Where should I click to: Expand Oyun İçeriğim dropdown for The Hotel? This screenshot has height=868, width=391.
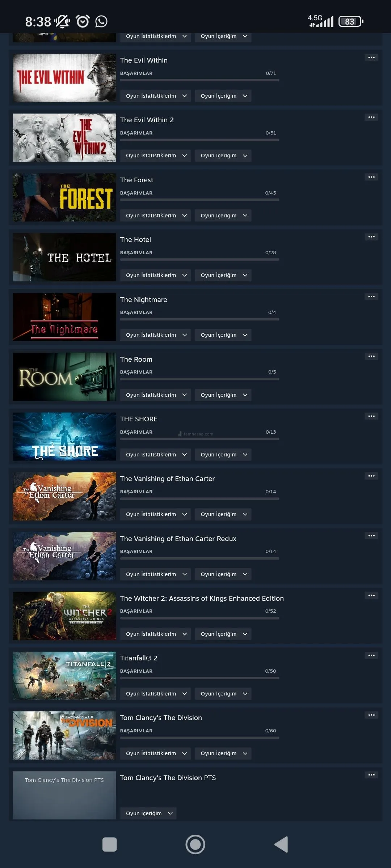(x=223, y=275)
